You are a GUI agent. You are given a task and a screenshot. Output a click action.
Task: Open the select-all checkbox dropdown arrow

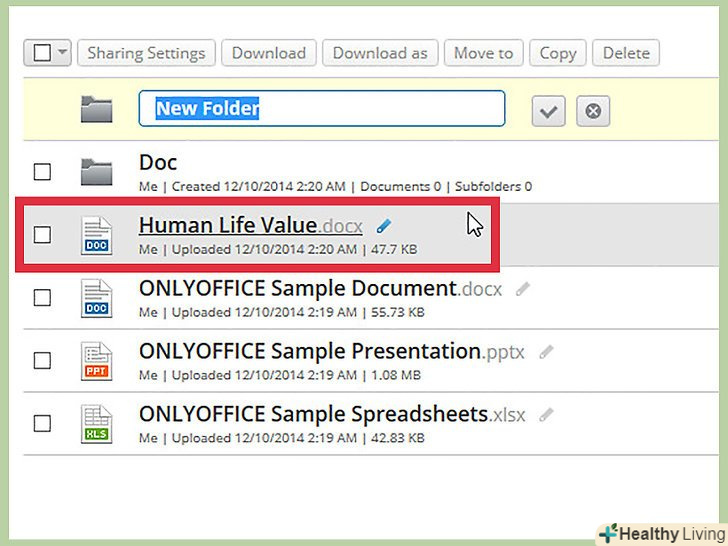click(x=62, y=53)
